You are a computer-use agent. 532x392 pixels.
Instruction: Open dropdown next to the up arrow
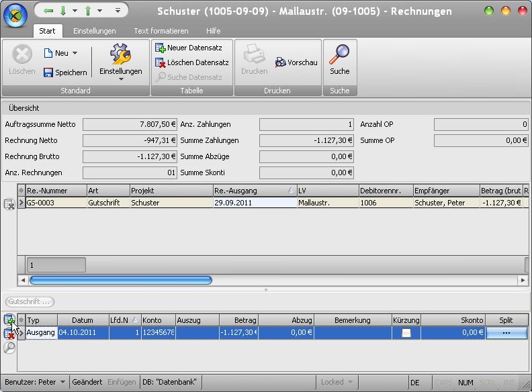(x=99, y=11)
